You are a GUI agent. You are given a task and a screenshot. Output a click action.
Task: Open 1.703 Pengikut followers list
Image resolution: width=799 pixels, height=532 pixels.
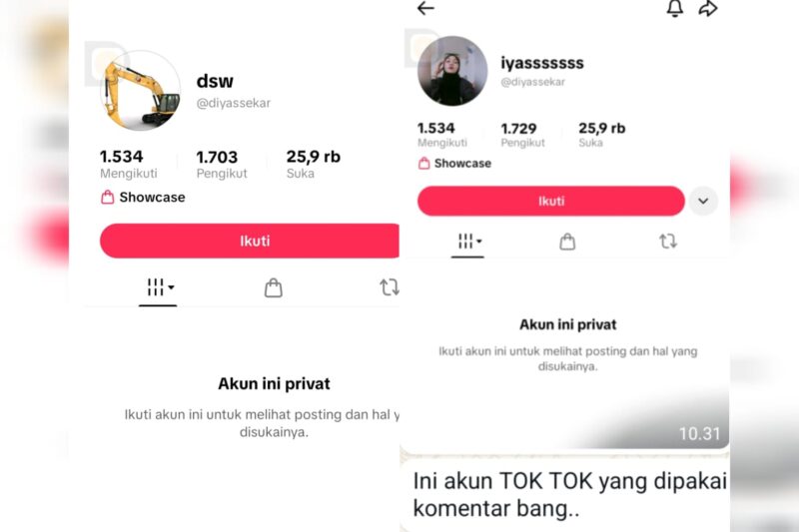pyautogui.click(x=222, y=164)
